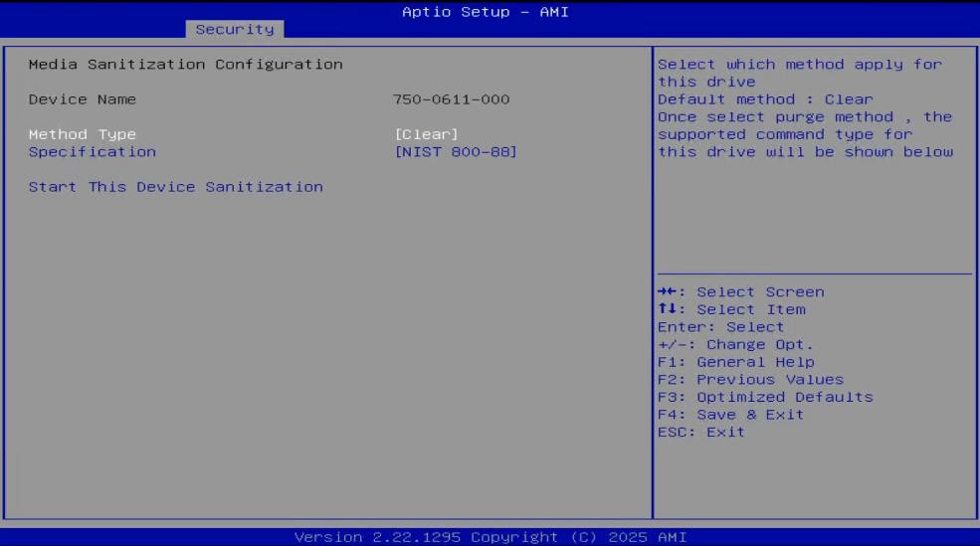980x546 pixels.
Task: Select the Method Type option label
Action: tap(83, 134)
